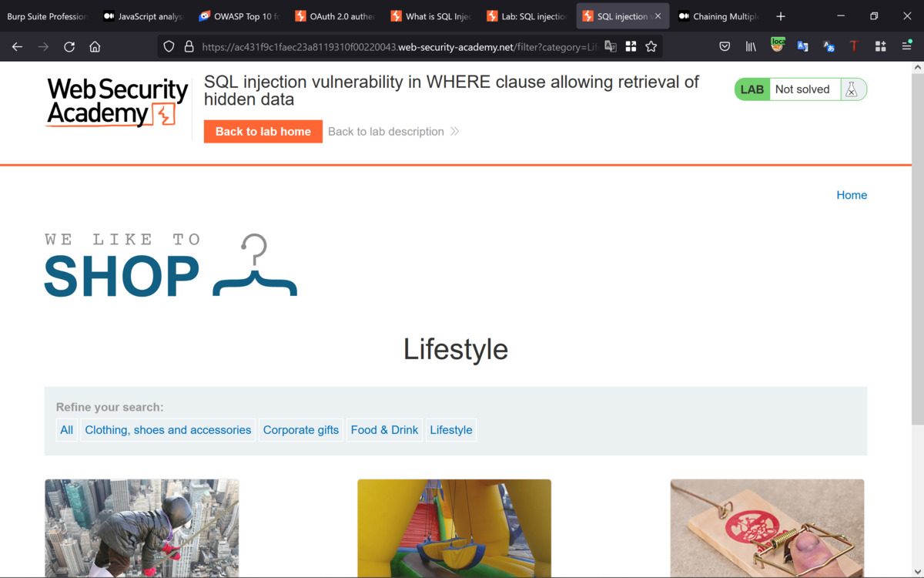
Task: Filter by Food & Drink category
Action: [384, 430]
